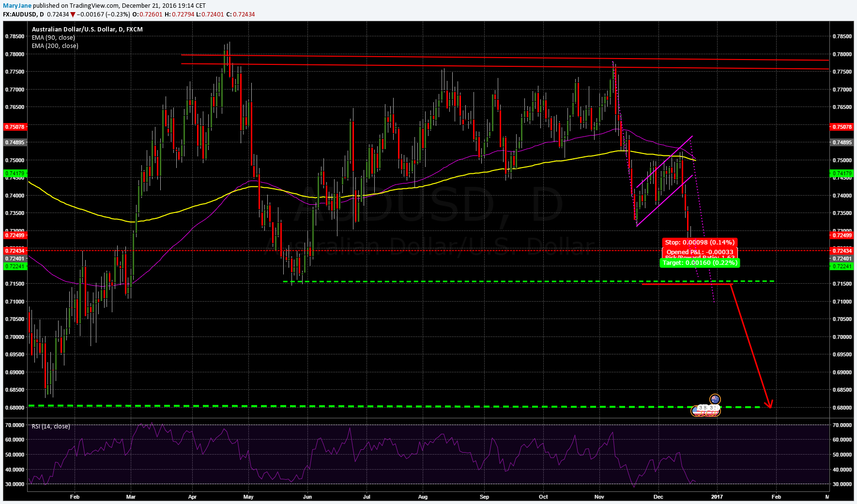Click the green Target: 0.00160 label
The image size is (857, 504).
700,263
